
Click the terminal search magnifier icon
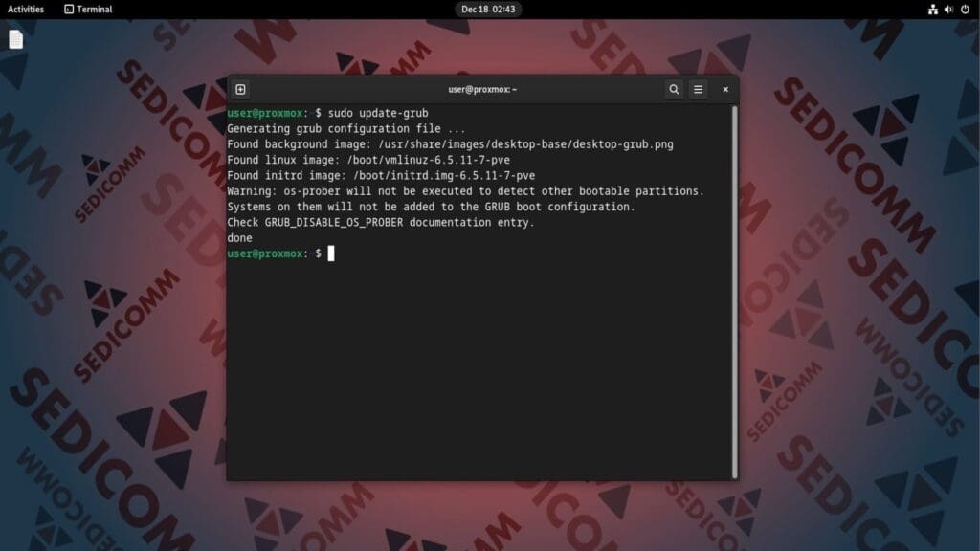click(x=674, y=89)
